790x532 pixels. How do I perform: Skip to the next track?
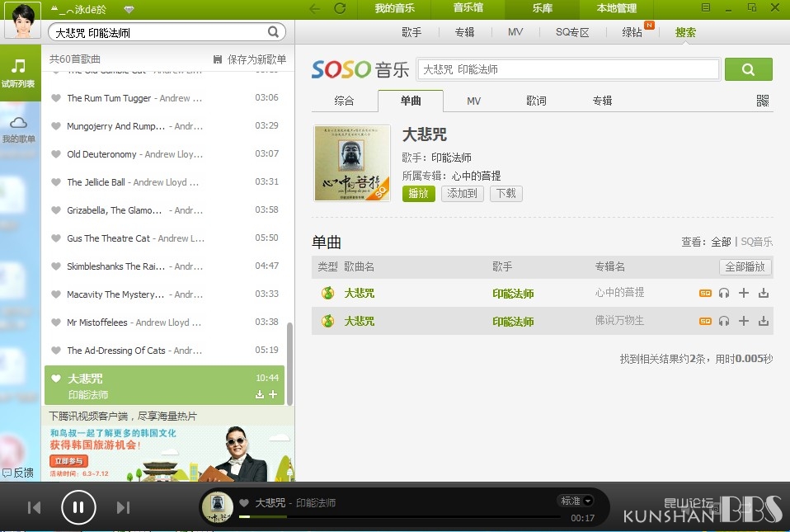[123, 507]
